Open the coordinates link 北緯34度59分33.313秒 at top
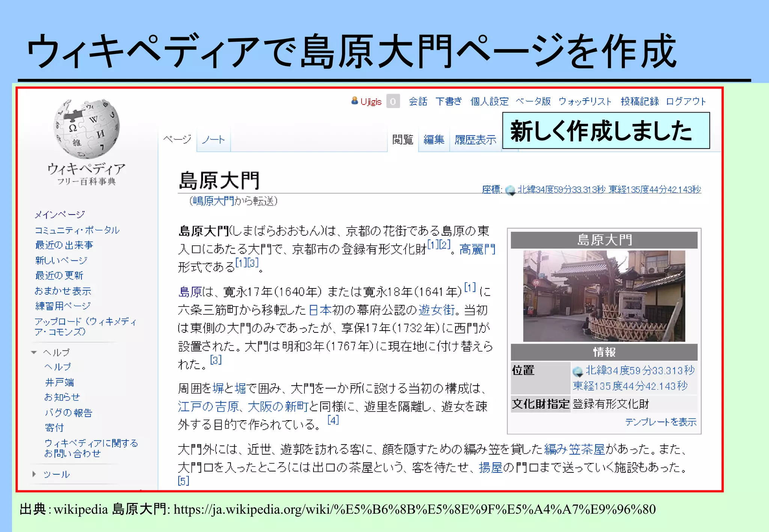The width and height of the screenshot is (769, 532). coord(561,189)
